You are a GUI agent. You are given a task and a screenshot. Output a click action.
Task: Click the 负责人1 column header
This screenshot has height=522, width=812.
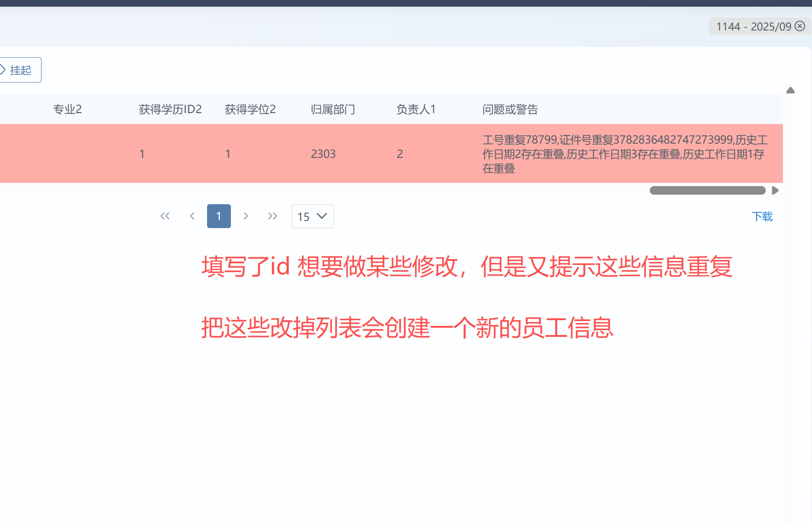416,109
